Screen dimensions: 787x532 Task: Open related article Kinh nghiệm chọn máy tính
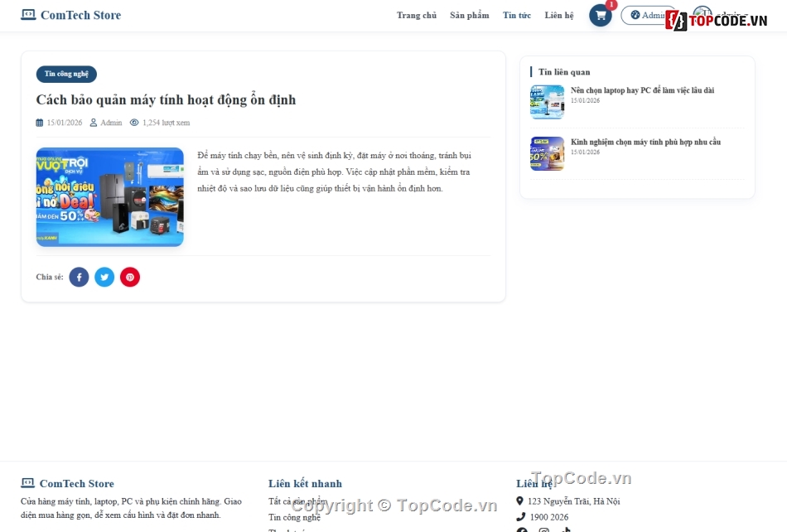pos(645,142)
